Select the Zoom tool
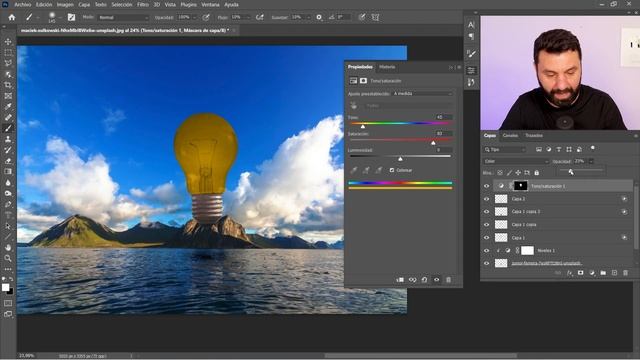This screenshot has height=360, width=640. (x=8, y=258)
